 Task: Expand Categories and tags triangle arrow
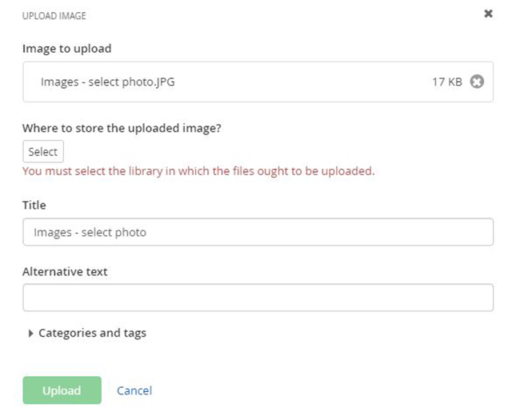30,334
